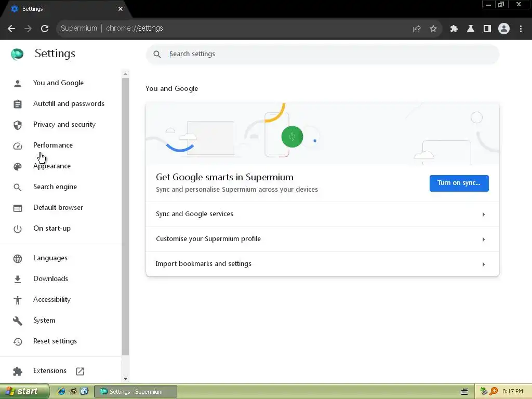Open the Extensions puzzle icon in toolbar
Viewport: 532px width, 399px height.
click(x=454, y=29)
